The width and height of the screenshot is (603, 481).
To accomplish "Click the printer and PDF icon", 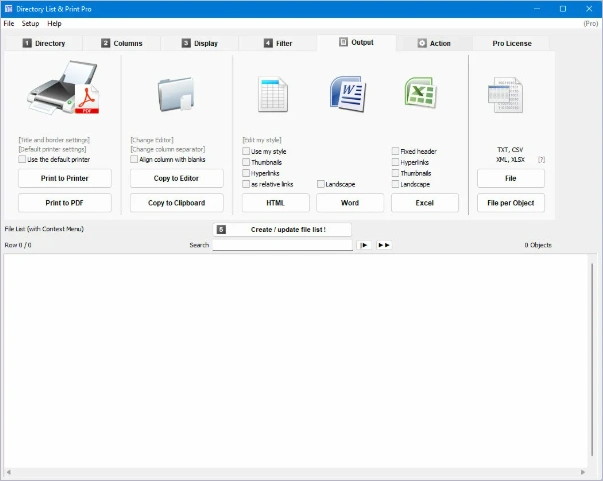I will pyautogui.click(x=64, y=93).
